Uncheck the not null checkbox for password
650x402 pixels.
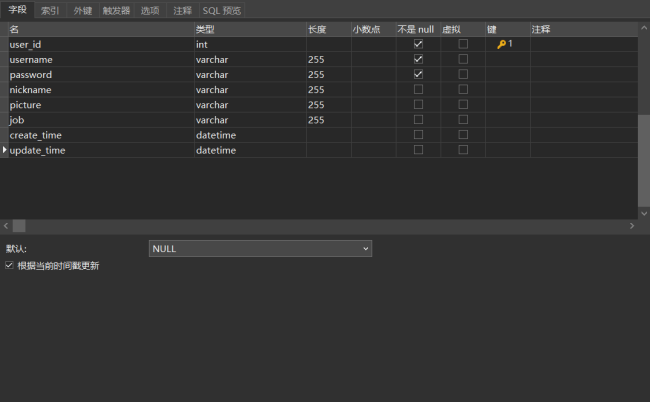tap(418, 74)
